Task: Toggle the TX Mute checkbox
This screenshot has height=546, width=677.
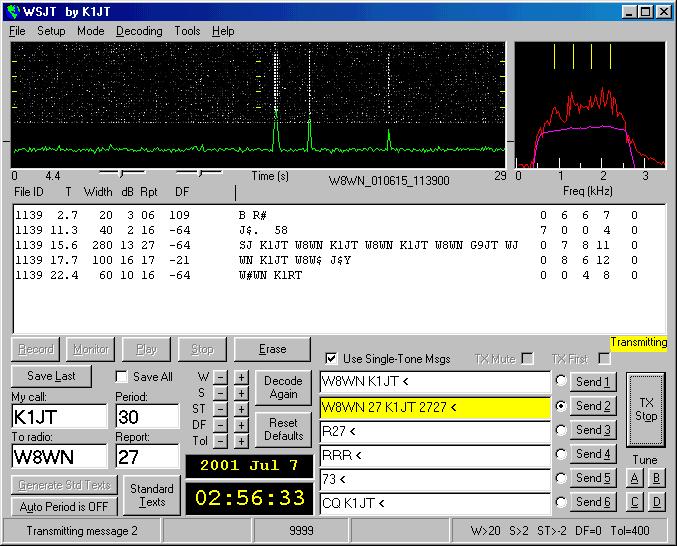Action: 527,358
